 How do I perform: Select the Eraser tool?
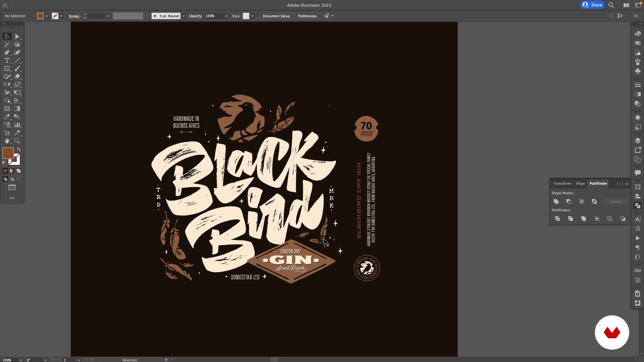point(17,76)
